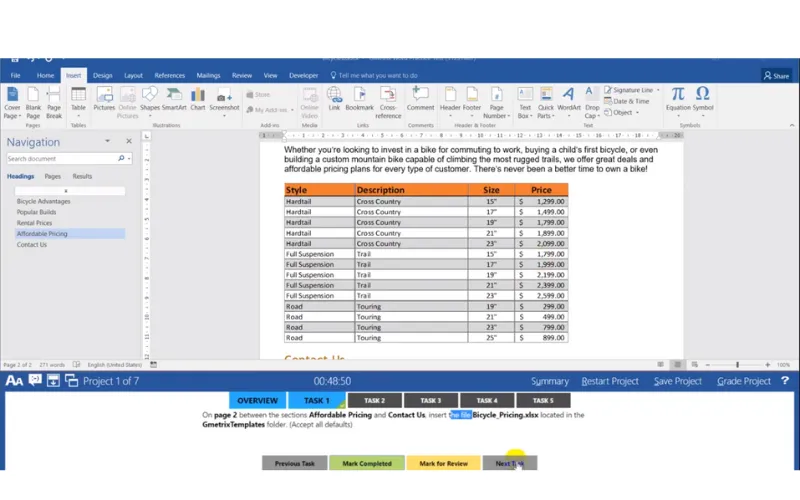
Task: Zoom out with the minus button
Action: click(708, 365)
